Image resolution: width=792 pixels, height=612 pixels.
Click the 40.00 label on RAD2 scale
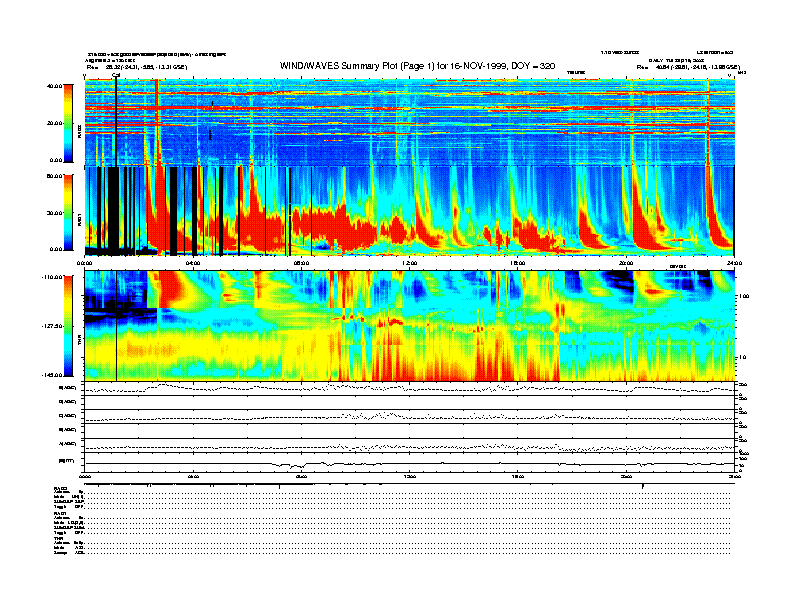54,86
